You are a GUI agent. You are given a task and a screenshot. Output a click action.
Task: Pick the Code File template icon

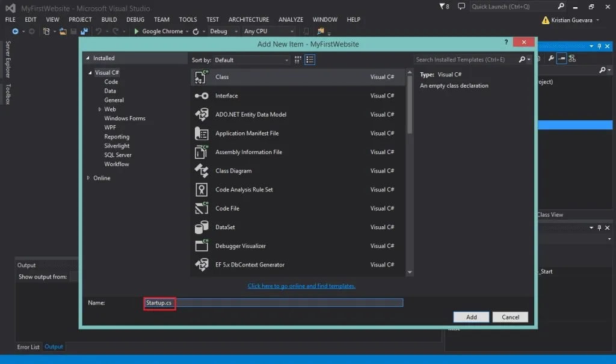[x=202, y=208]
